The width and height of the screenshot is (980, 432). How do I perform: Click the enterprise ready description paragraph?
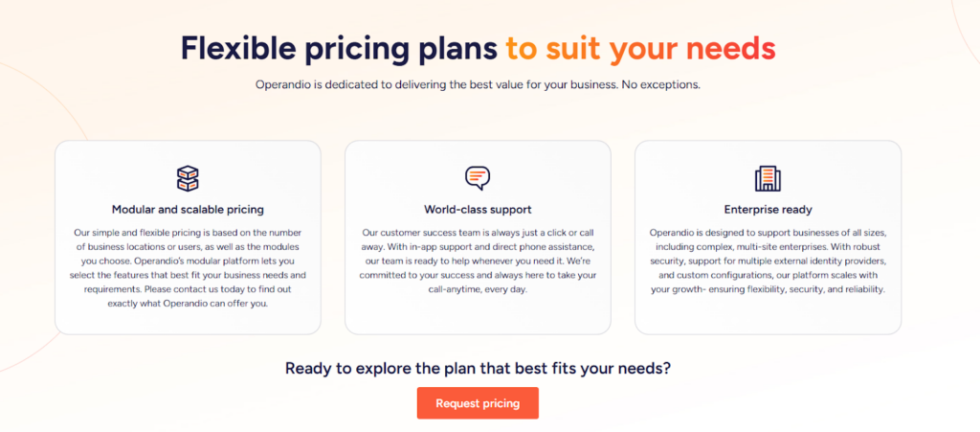[x=768, y=261]
